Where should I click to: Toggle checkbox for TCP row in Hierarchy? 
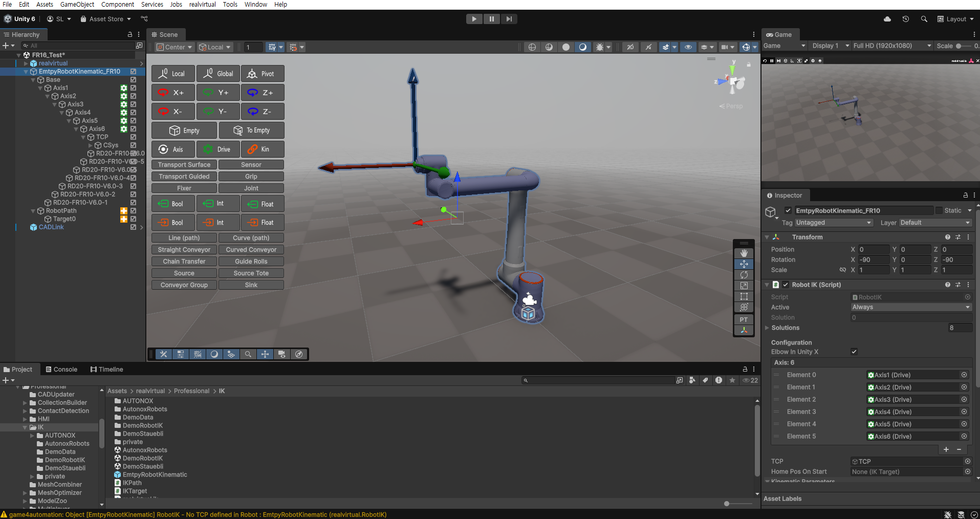(x=133, y=137)
